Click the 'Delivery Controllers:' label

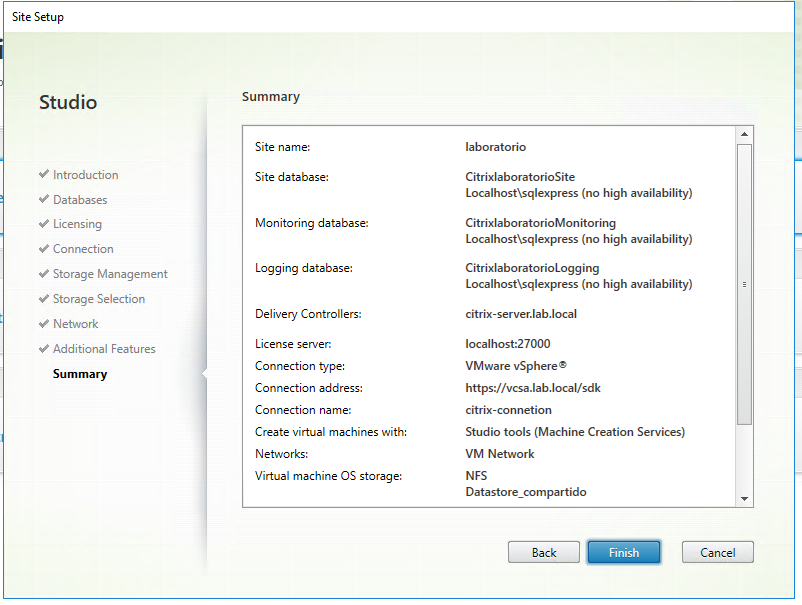(308, 314)
